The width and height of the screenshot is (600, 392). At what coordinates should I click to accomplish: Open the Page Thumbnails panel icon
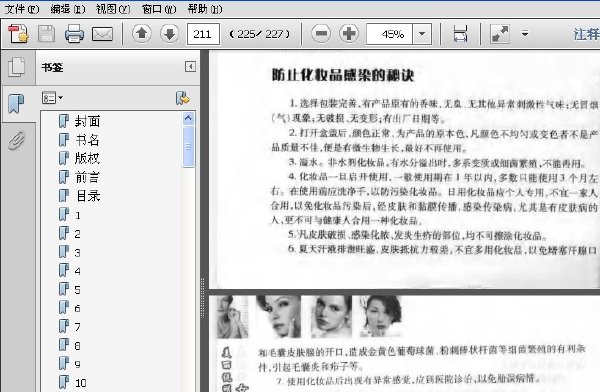click(x=17, y=67)
